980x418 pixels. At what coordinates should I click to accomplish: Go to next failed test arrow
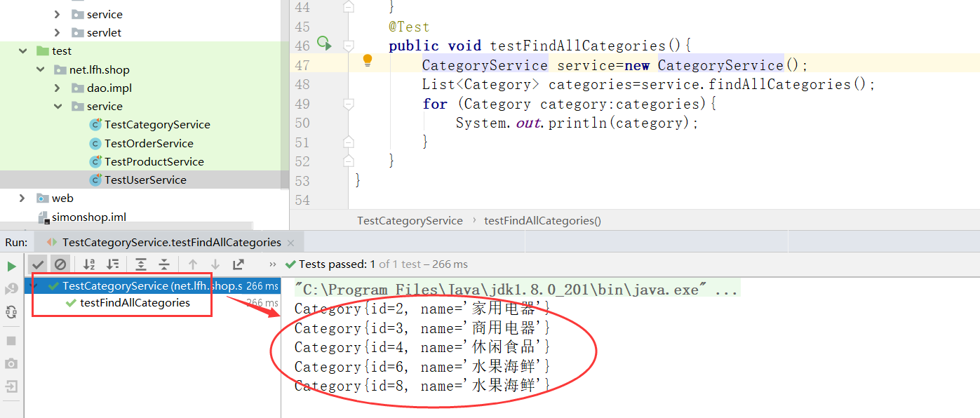pos(215,264)
